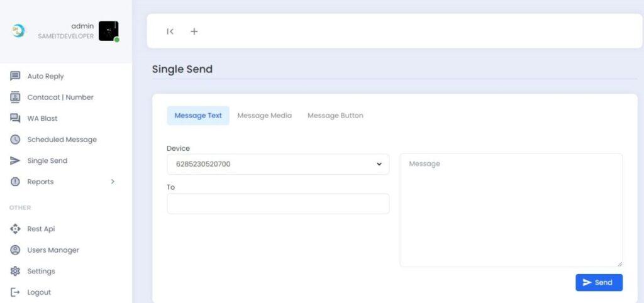The image size is (644, 303).
Task: Open the Device number dropdown
Action: pyautogui.click(x=278, y=164)
